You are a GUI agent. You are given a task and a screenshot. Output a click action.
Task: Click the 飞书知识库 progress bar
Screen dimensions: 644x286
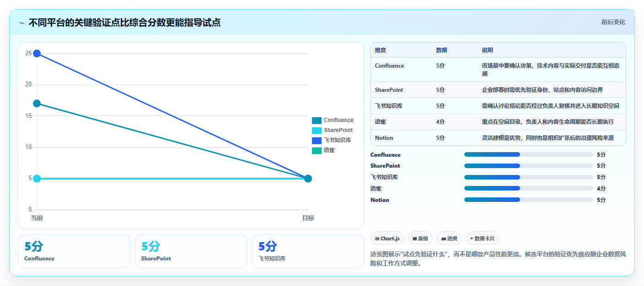528,177
